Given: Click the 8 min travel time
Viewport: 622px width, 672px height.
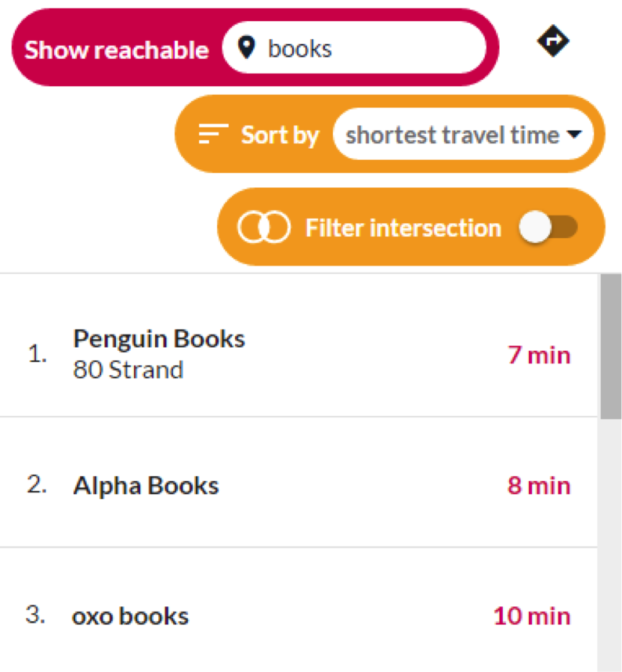Looking at the screenshot, I should pos(539,486).
